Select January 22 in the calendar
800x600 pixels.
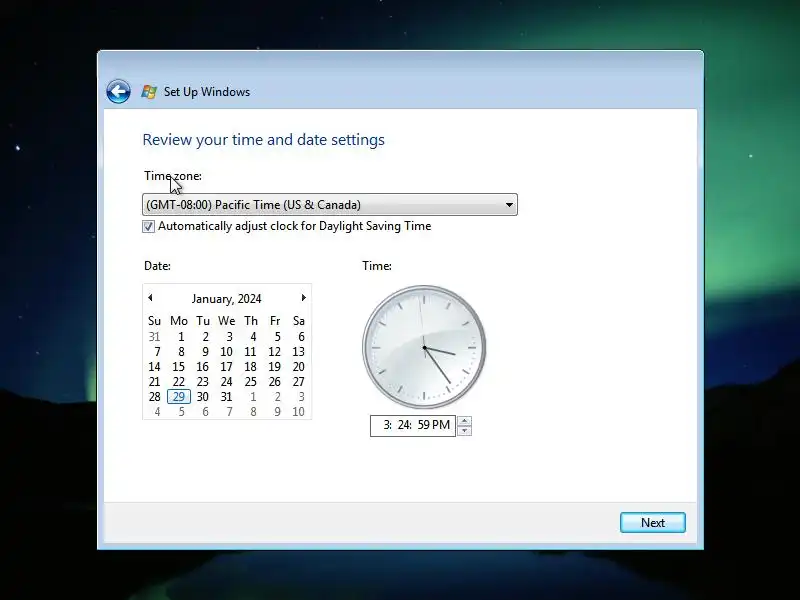tap(179, 382)
